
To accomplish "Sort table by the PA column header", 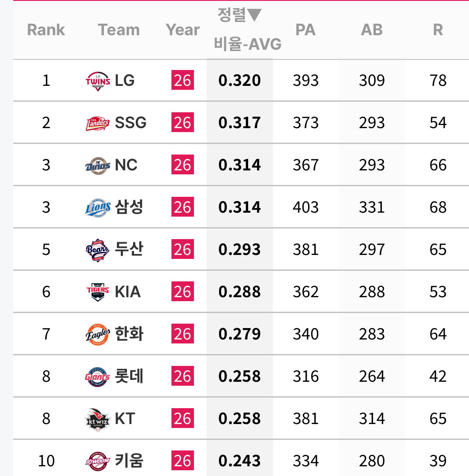I will pyautogui.click(x=305, y=30).
